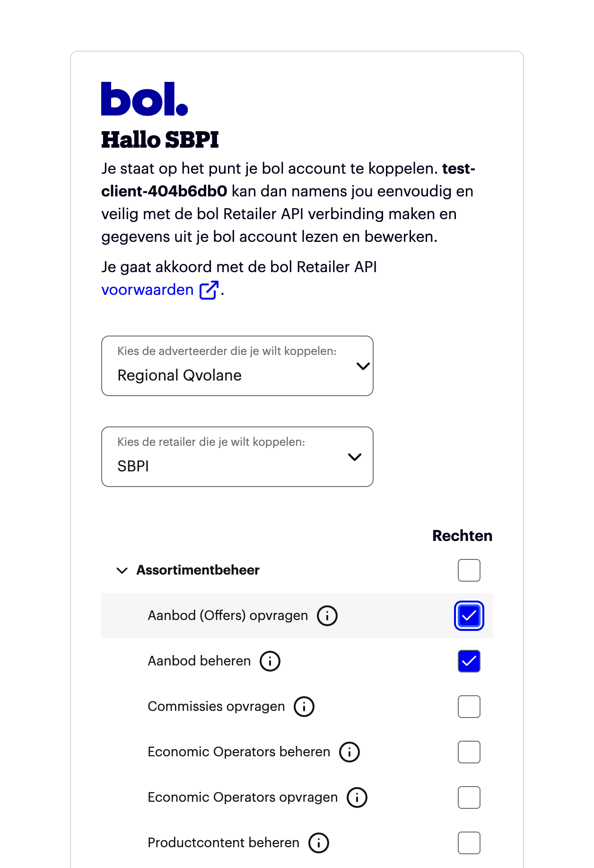Open info for Economic Operators beheren
This screenshot has width=594, height=868.
pos(349,752)
